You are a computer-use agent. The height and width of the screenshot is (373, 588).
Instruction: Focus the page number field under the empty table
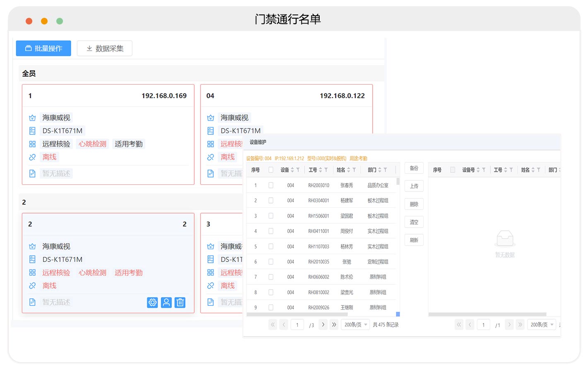coord(484,325)
